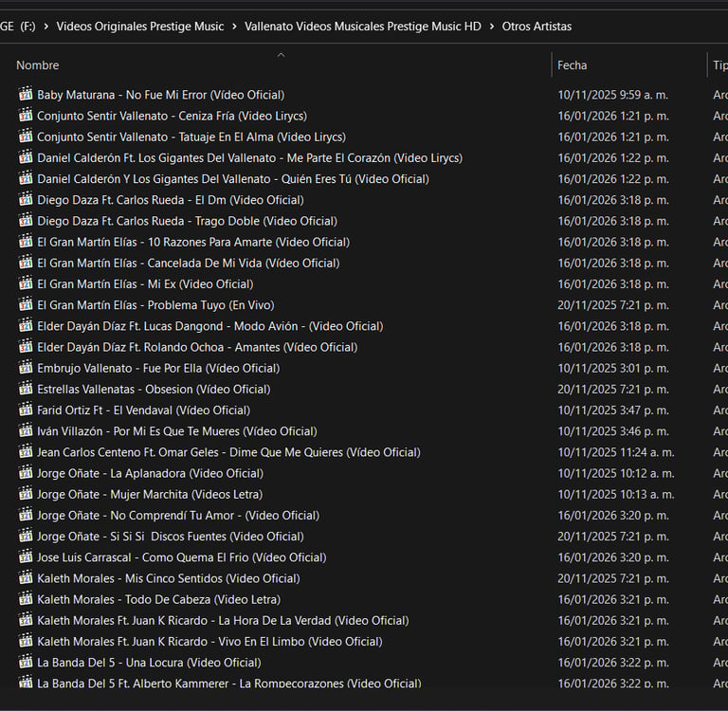Expand chevron after drive (F:) in breadcrumb
The height and width of the screenshot is (711, 728).
(45, 27)
